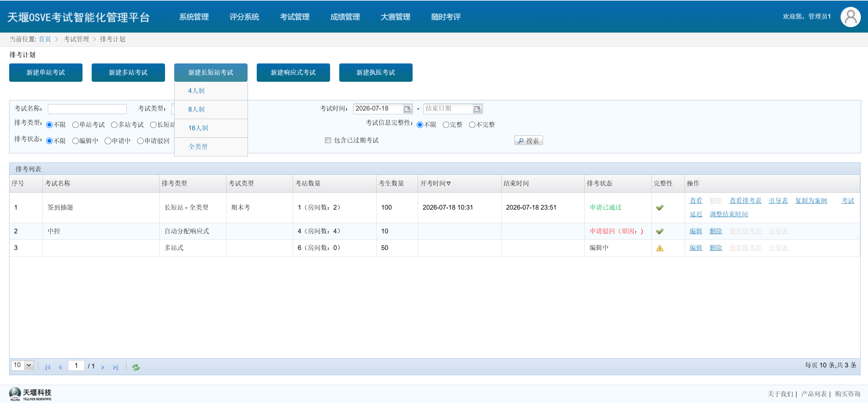Open the user avatar icon

(850, 17)
